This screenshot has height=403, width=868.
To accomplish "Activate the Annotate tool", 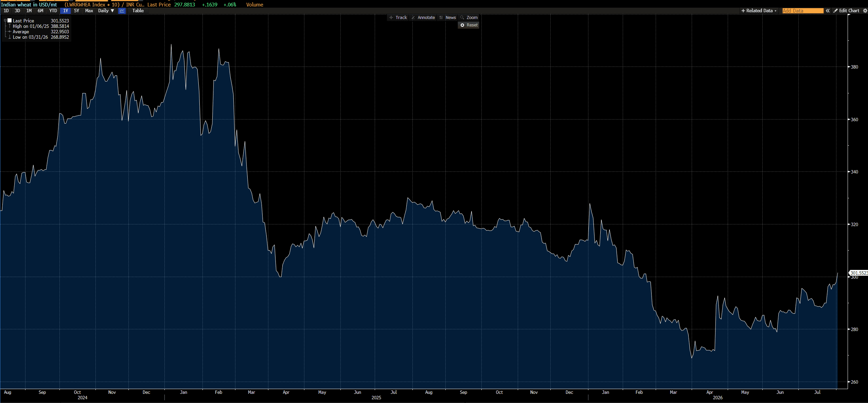I will (x=423, y=18).
